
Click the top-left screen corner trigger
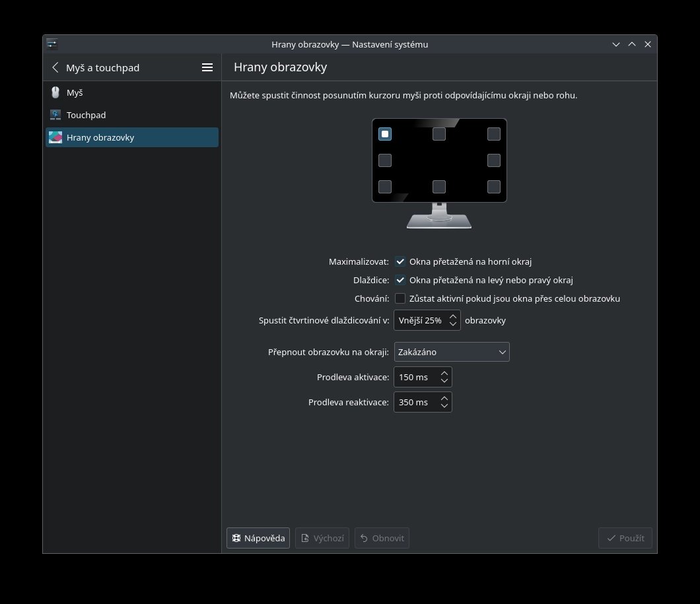click(x=385, y=134)
